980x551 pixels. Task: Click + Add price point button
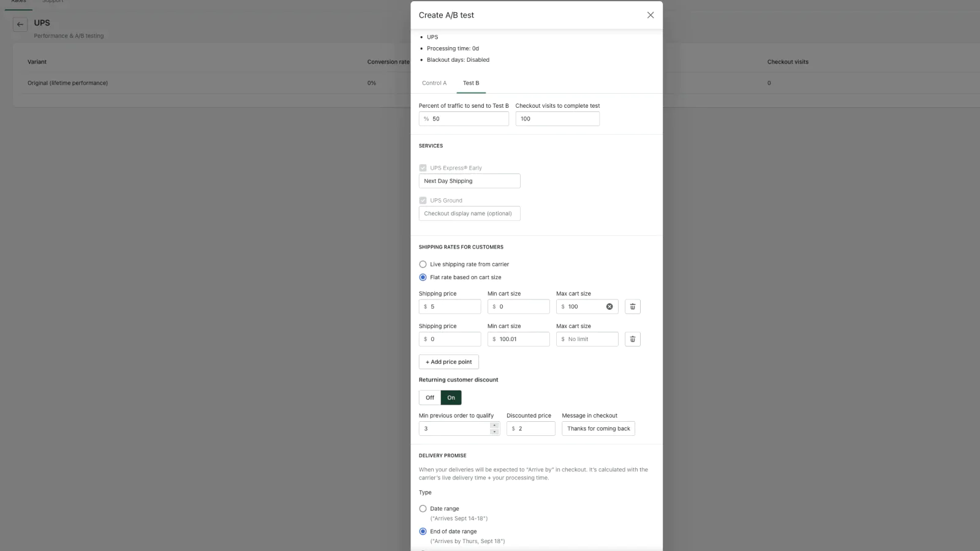tap(449, 362)
